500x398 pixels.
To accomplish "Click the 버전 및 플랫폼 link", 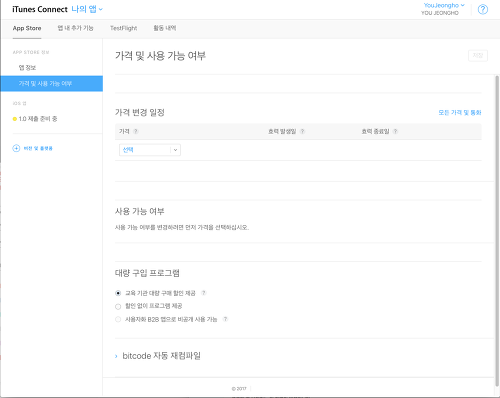I will [x=38, y=148].
